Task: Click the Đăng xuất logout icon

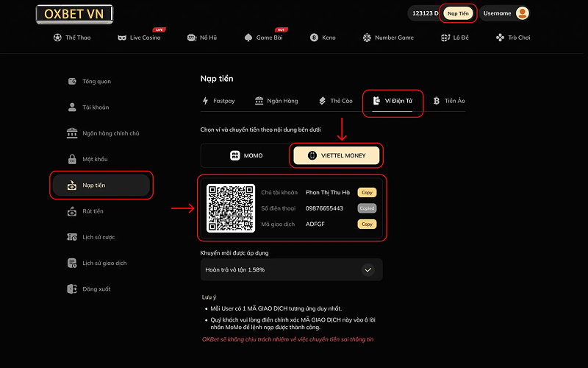Action: (72, 289)
